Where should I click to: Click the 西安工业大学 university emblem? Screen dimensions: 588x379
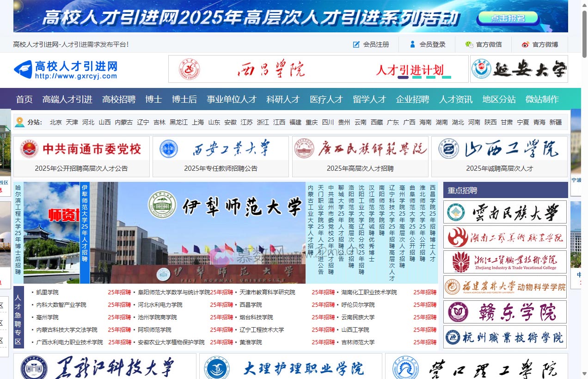tap(167, 148)
